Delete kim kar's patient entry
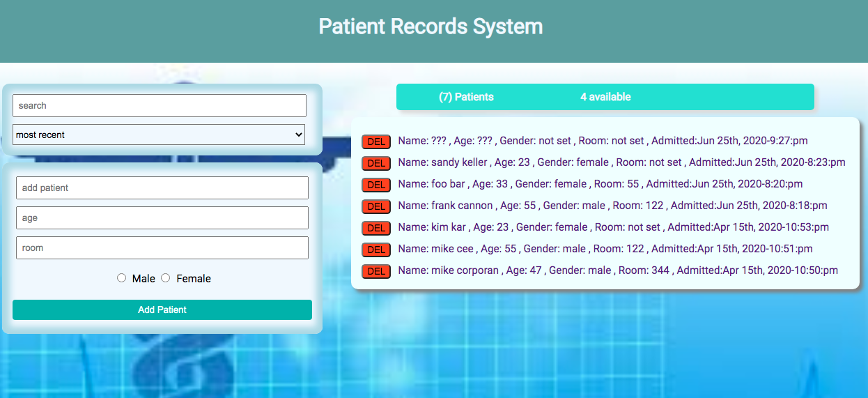 tap(376, 228)
